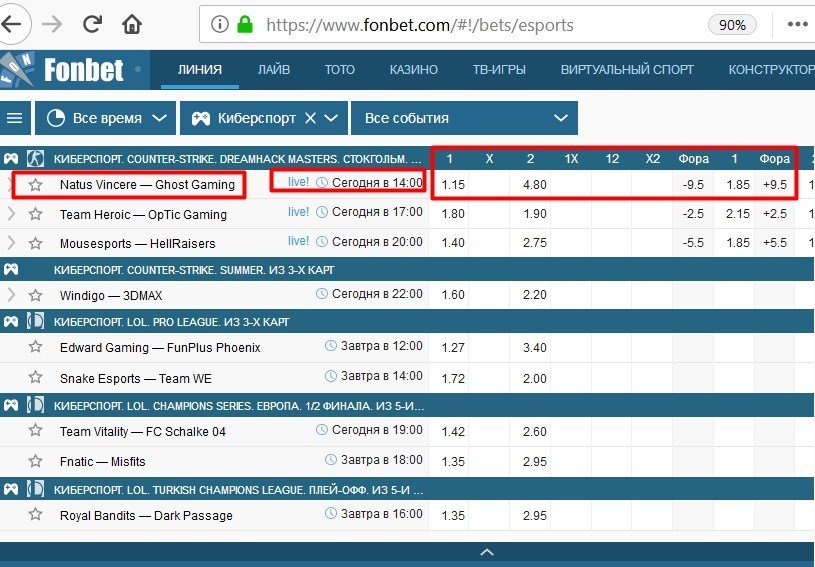Remove the Киберспорт filter with X
This screenshot has width=815, height=567.
310,118
